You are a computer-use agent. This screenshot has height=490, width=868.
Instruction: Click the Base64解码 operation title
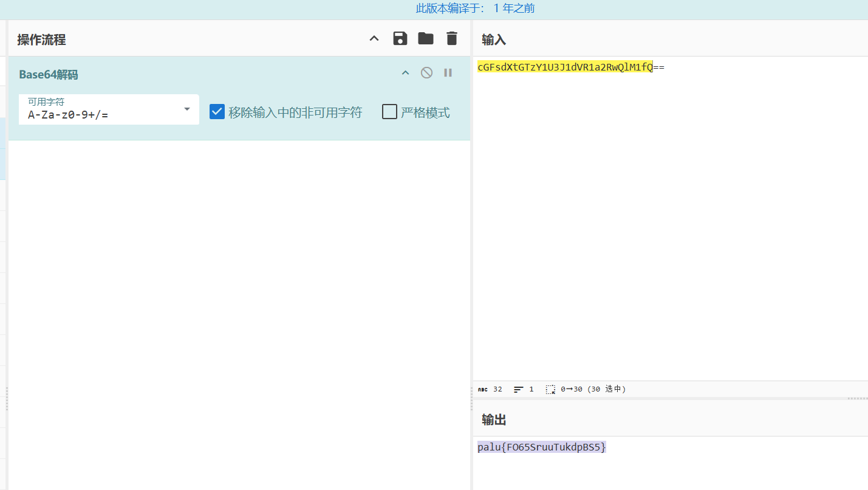click(49, 75)
